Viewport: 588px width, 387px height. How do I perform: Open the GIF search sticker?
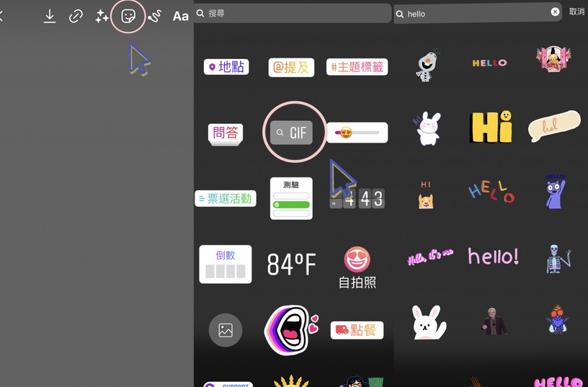[x=291, y=133]
